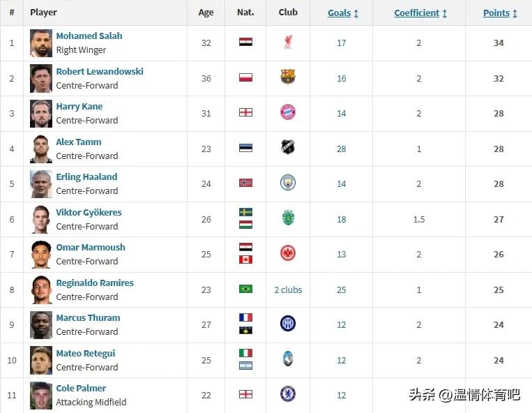Click the Liverpool club crest icon

(x=288, y=43)
